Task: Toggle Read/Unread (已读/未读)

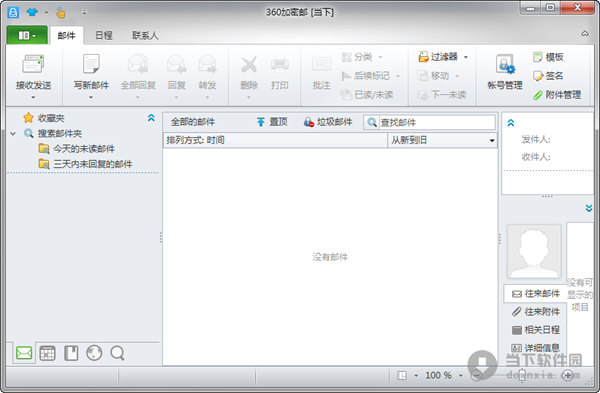Action: pos(367,95)
